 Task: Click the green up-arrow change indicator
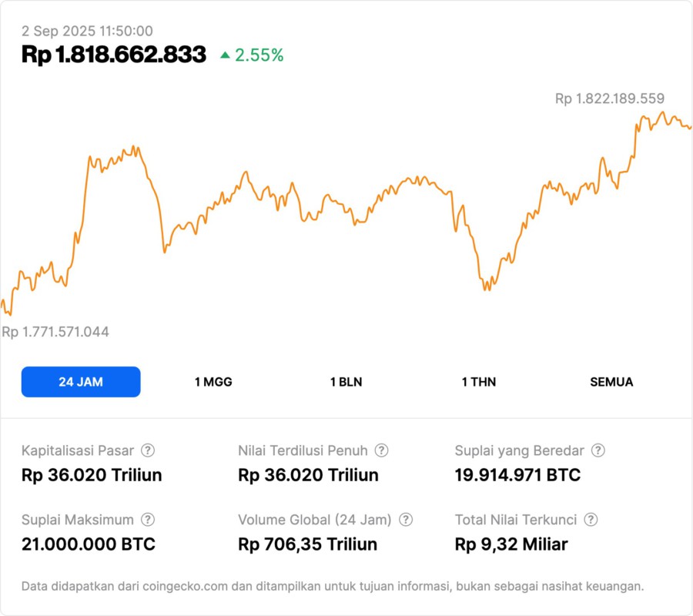pyautogui.click(x=225, y=55)
